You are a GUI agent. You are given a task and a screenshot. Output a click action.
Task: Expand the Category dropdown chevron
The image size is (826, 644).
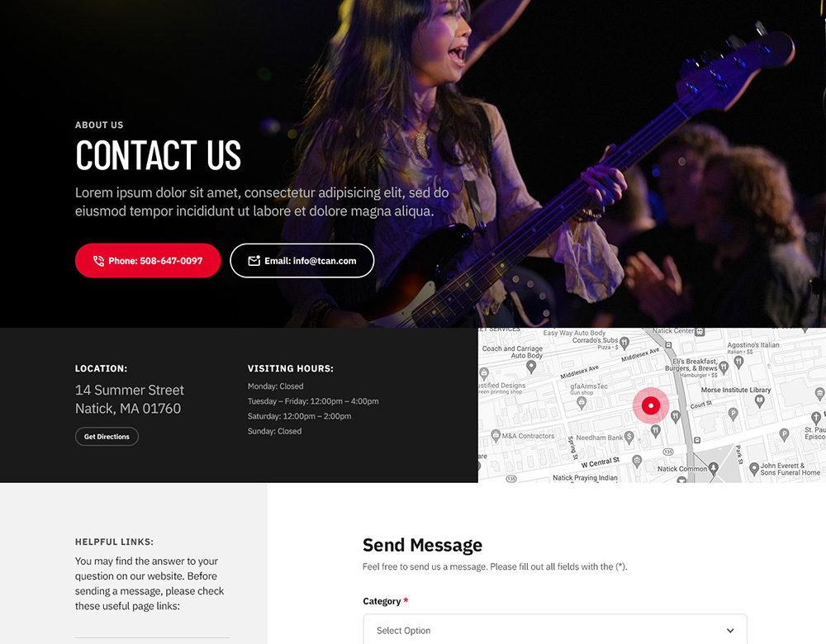(x=730, y=630)
